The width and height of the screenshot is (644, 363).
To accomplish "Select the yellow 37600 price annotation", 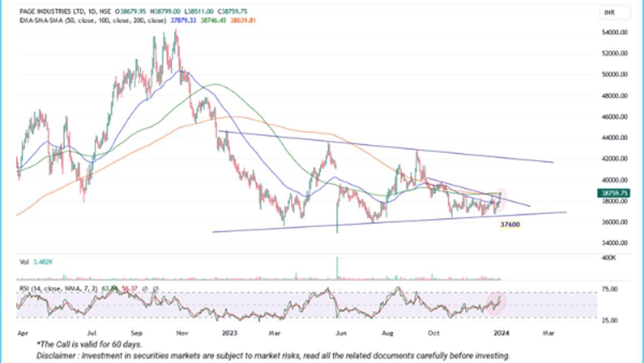I will tap(510, 224).
